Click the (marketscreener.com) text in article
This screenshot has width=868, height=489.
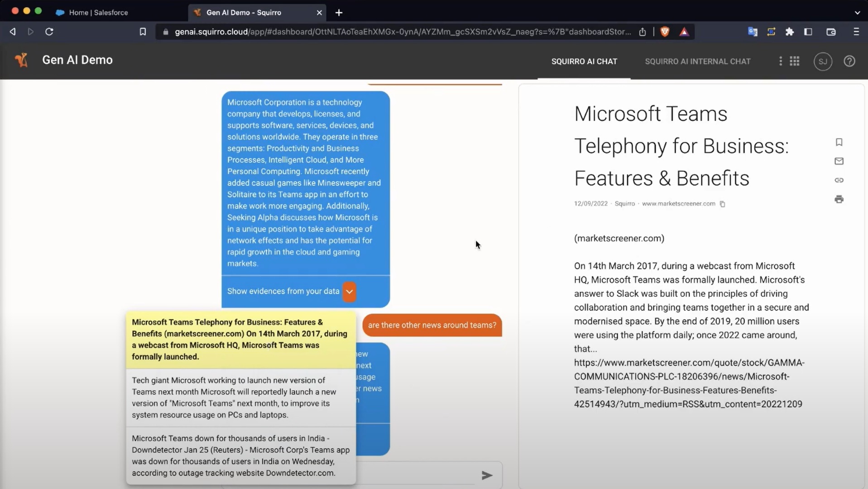(619, 238)
